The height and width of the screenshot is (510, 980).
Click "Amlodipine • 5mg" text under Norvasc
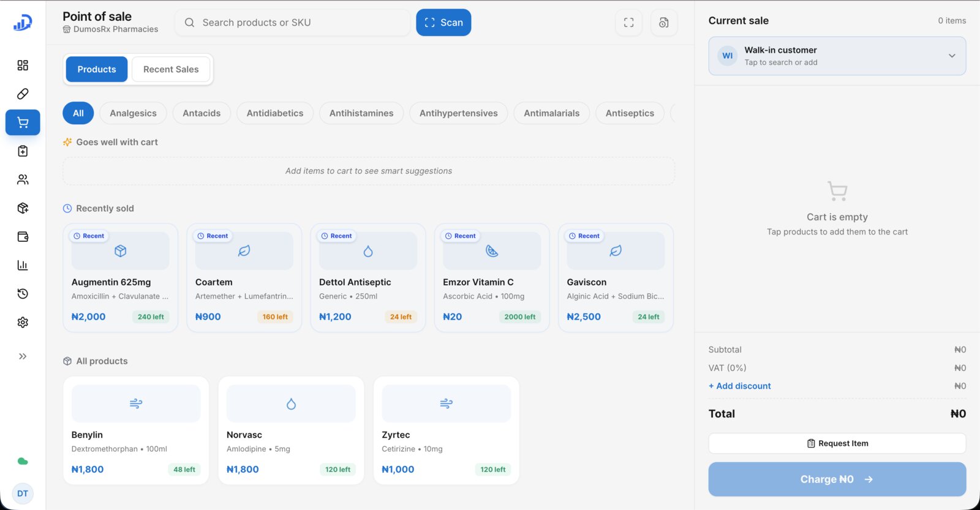258,449
